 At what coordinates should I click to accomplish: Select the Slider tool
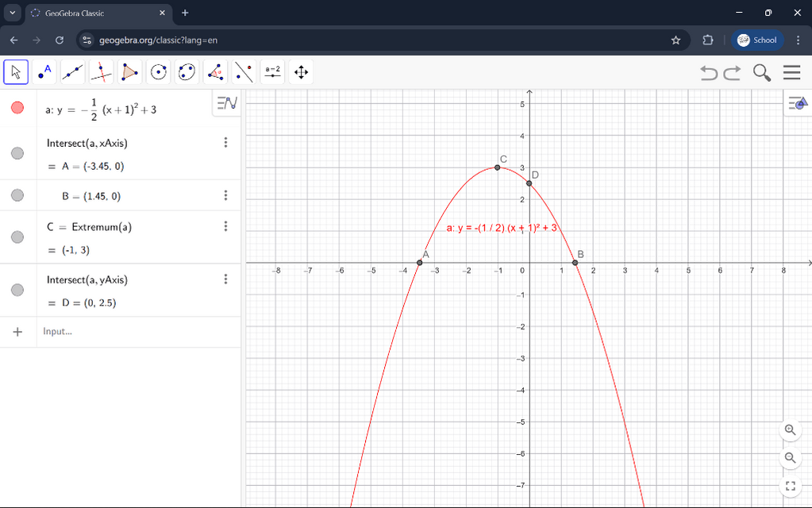(272, 72)
